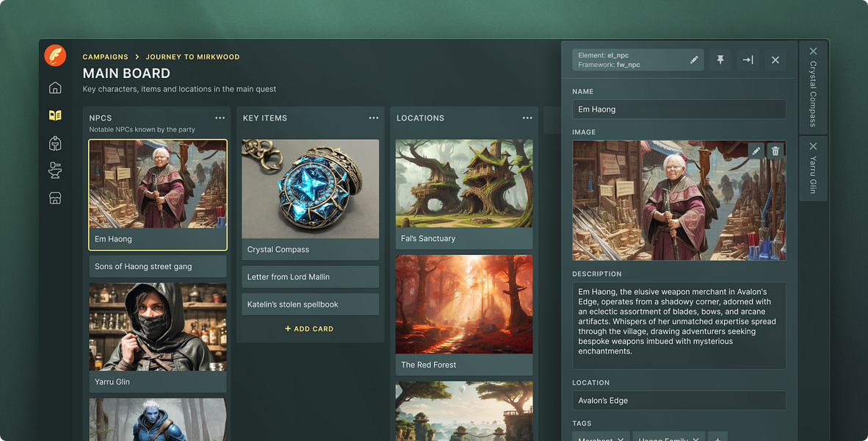Switch to the Yarru Glin side tab
The width and height of the screenshot is (868, 441).
pyautogui.click(x=813, y=175)
